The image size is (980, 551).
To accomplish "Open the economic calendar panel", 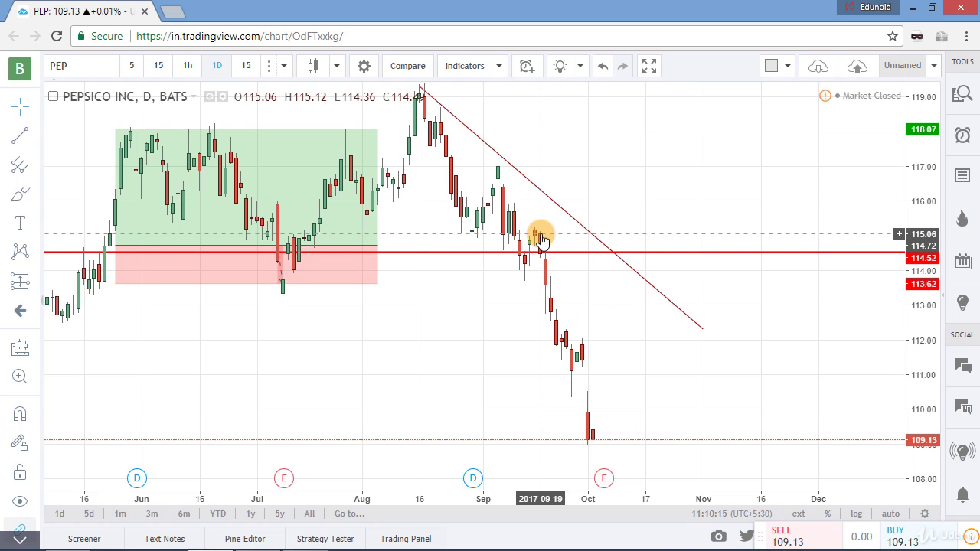I will [962, 261].
